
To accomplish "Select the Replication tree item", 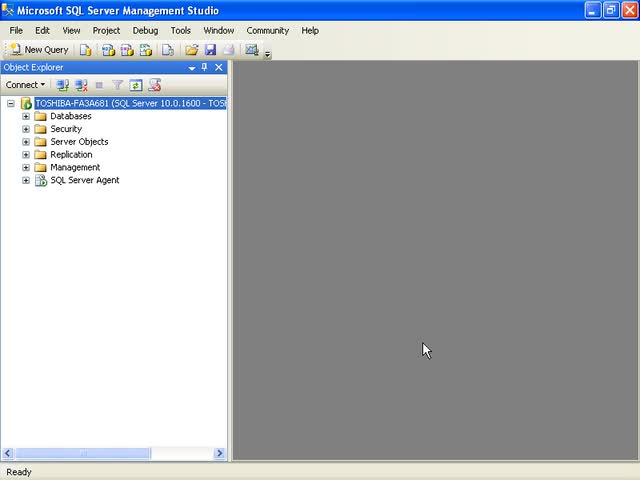I will coord(71,155).
